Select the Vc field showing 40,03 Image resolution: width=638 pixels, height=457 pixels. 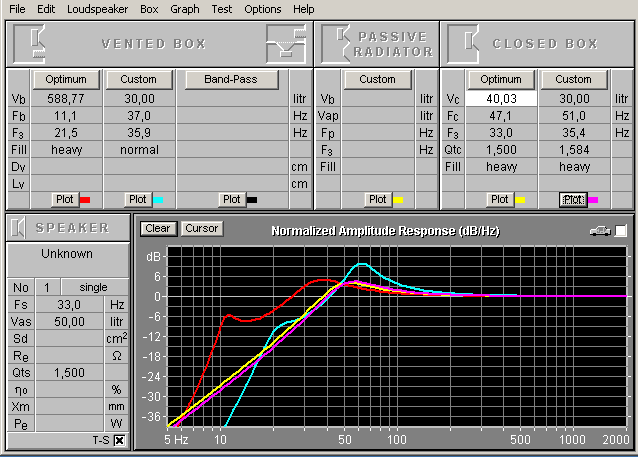501,99
